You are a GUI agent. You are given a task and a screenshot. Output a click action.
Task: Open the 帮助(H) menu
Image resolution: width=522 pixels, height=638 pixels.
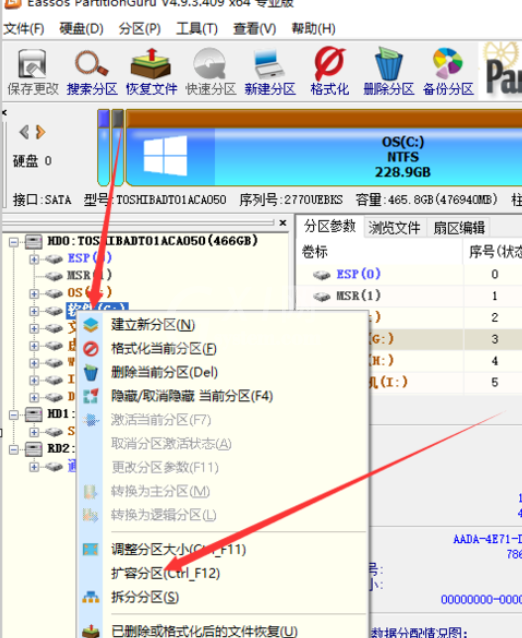point(313,29)
